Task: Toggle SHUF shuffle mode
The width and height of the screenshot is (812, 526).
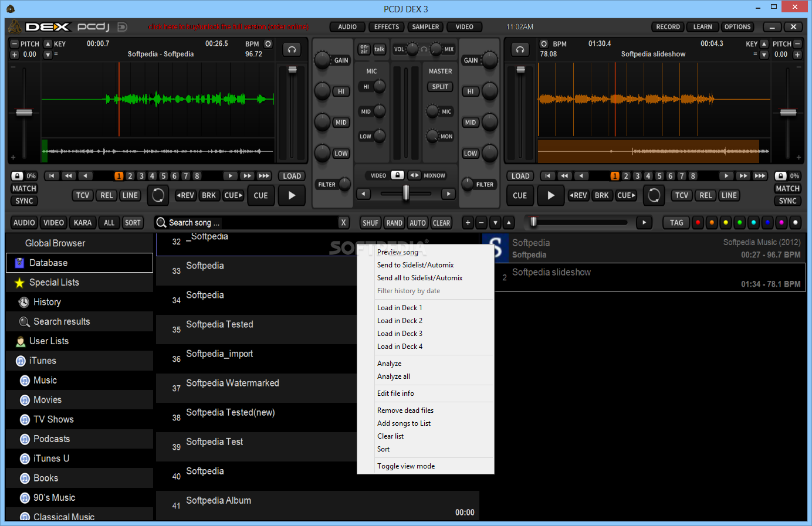Action: click(x=370, y=223)
